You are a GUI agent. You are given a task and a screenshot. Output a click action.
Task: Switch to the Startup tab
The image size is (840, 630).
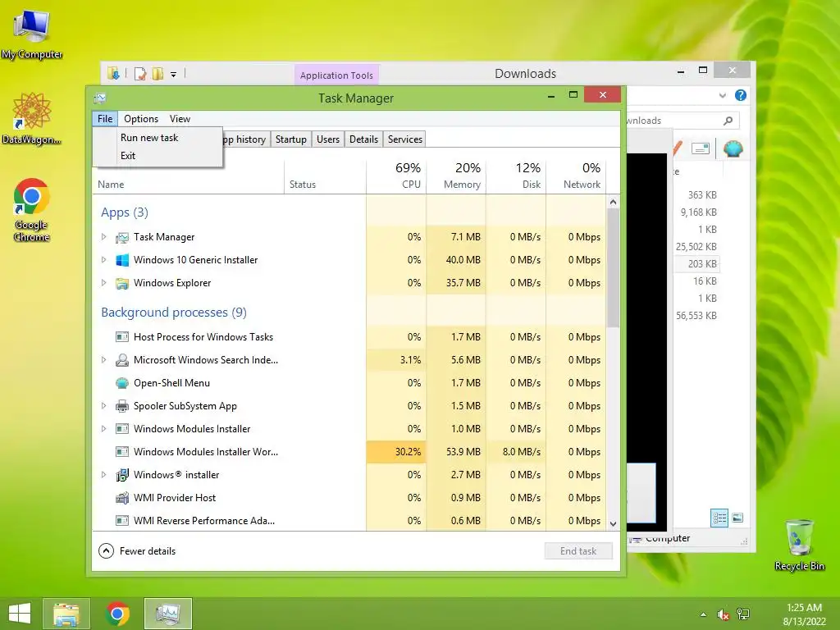(291, 139)
